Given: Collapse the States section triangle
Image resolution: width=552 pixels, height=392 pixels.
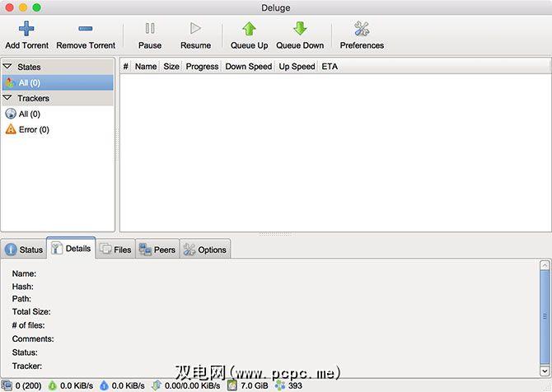Looking at the screenshot, I should 7,66.
